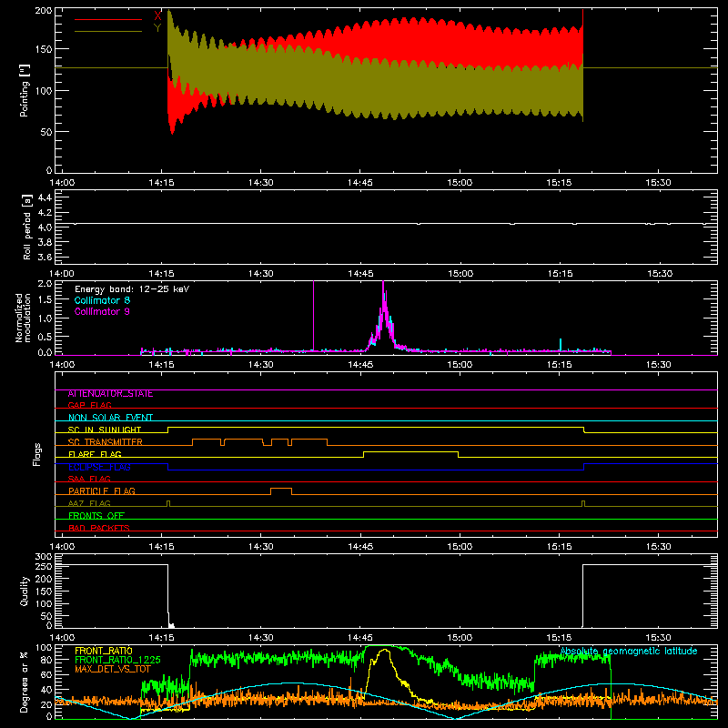Screen dimensions: 728x728
Task: Click the '200' tick on pointing axis
Action: pos(43,10)
